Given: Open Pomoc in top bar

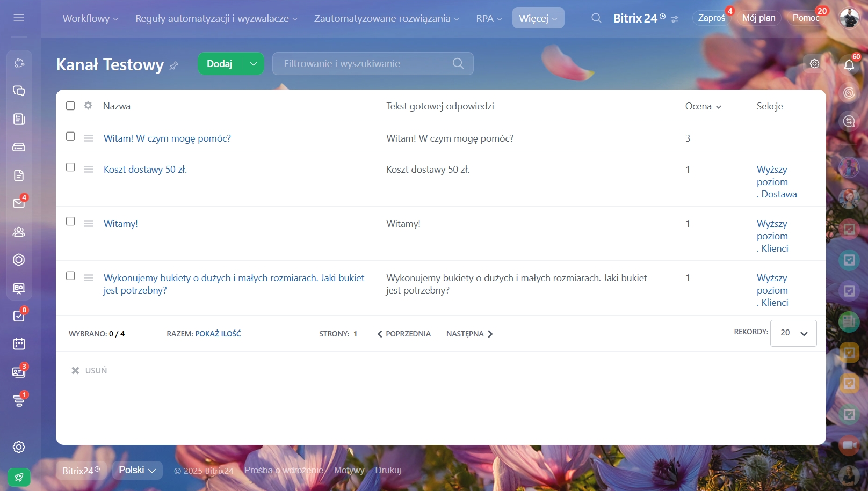Looking at the screenshot, I should pos(806,18).
